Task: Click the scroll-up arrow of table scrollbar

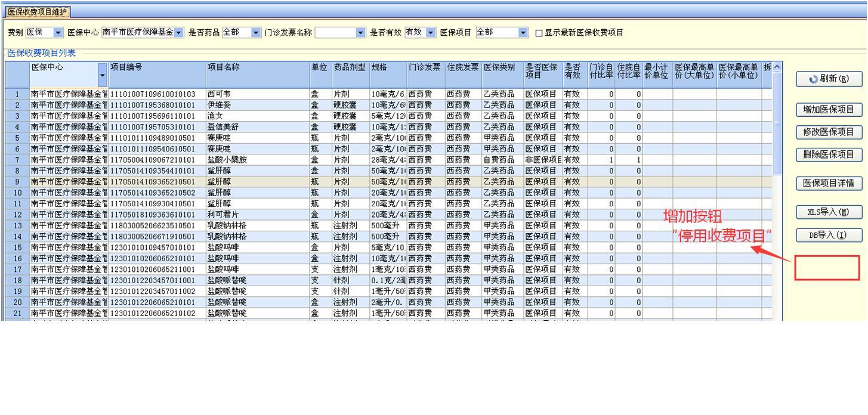Action: 776,67
